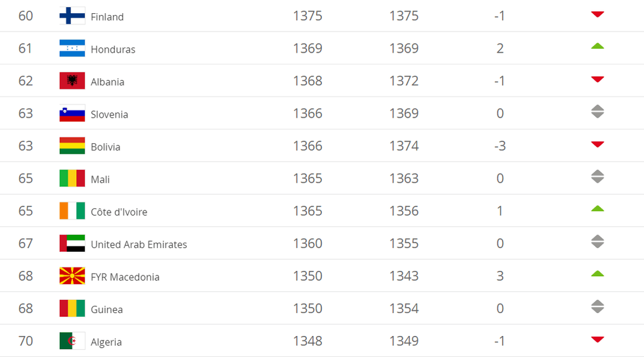This screenshot has width=644, height=357.
Task: Open the Guinea team link
Action: (106, 309)
